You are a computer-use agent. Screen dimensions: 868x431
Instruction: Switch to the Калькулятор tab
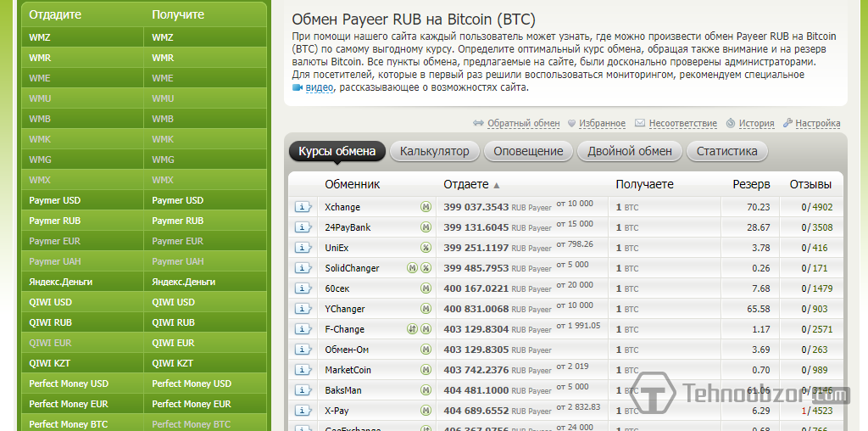(x=435, y=151)
